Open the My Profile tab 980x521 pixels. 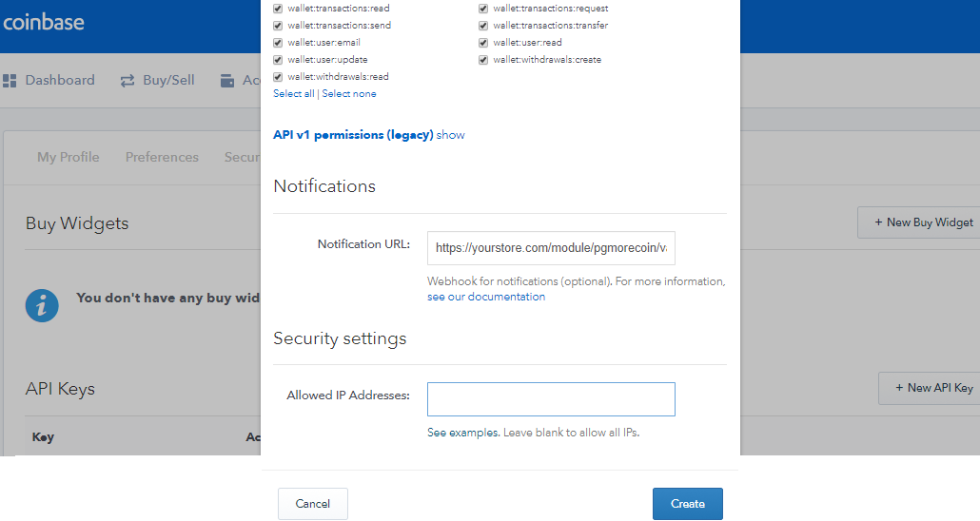69,157
